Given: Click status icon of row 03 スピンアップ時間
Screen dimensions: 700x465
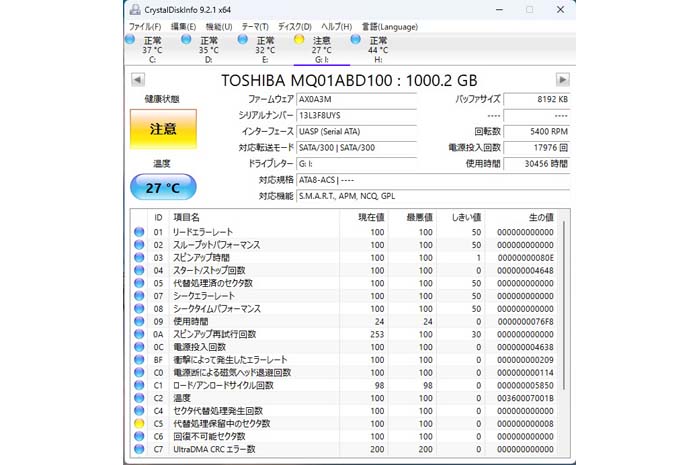Looking at the screenshot, I should pyautogui.click(x=139, y=257).
